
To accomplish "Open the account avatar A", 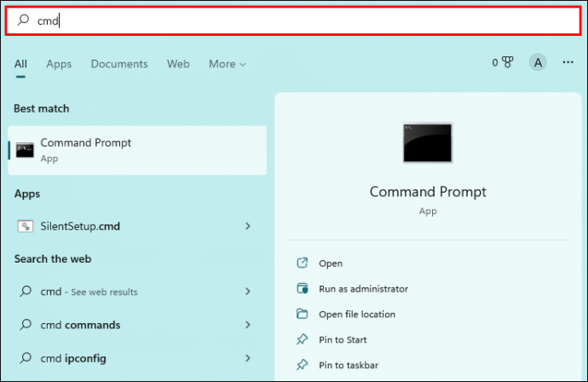I will click(538, 62).
